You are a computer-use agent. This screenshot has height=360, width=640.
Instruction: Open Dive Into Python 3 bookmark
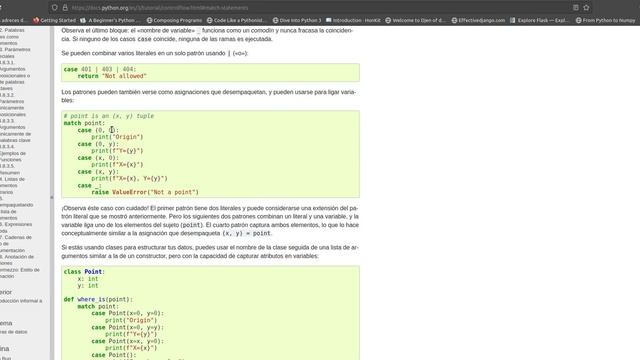pyautogui.click(x=297, y=20)
